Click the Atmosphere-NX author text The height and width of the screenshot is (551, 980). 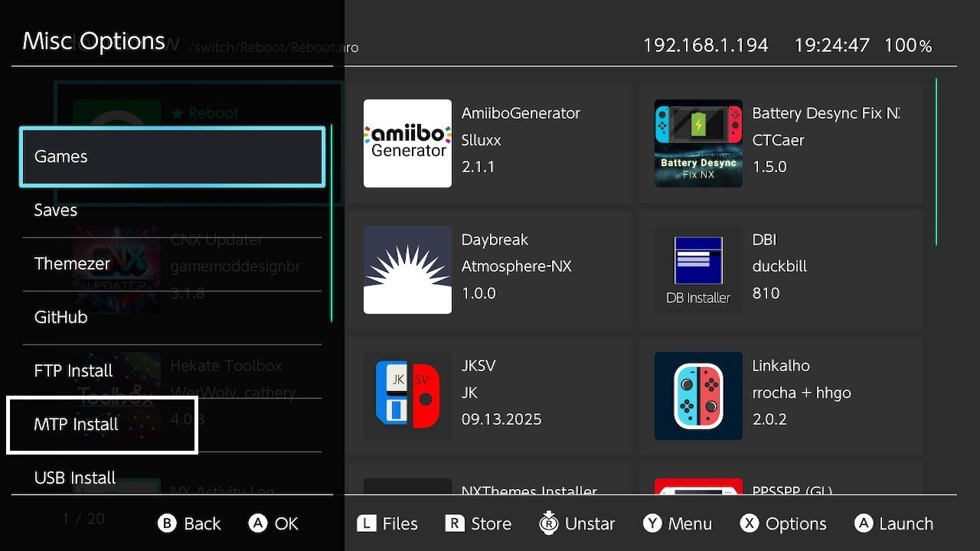[517, 266]
